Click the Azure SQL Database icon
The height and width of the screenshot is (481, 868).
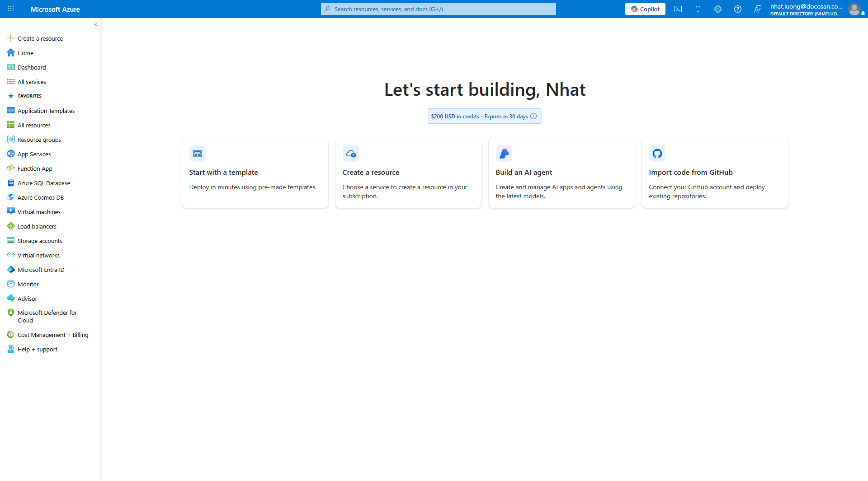point(11,183)
